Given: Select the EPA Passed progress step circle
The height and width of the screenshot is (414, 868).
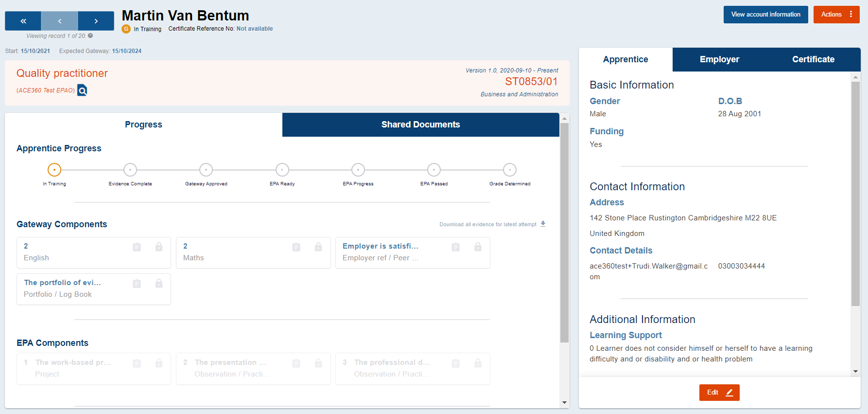Looking at the screenshot, I should [434, 170].
